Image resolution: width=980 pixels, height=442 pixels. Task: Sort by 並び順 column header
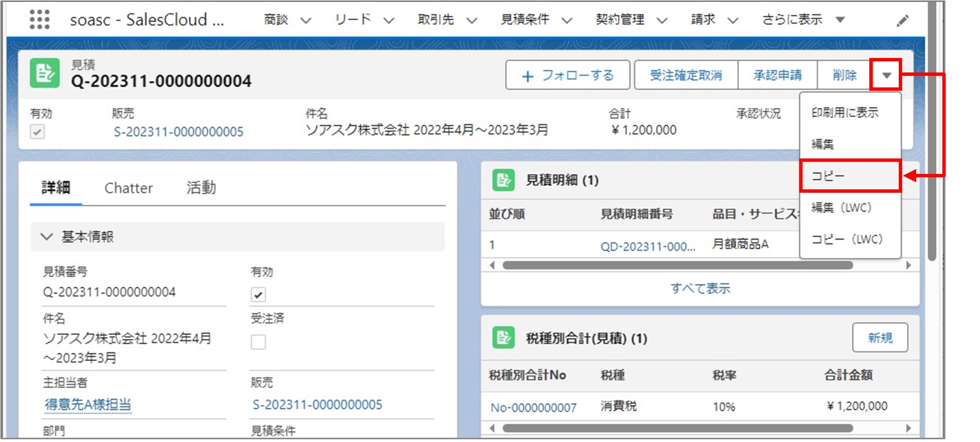coord(507,214)
